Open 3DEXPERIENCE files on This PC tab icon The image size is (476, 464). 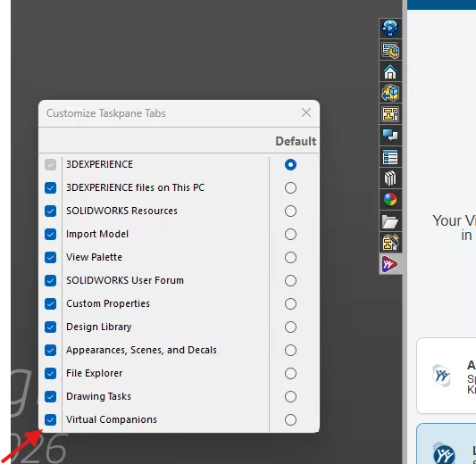(390, 50)
